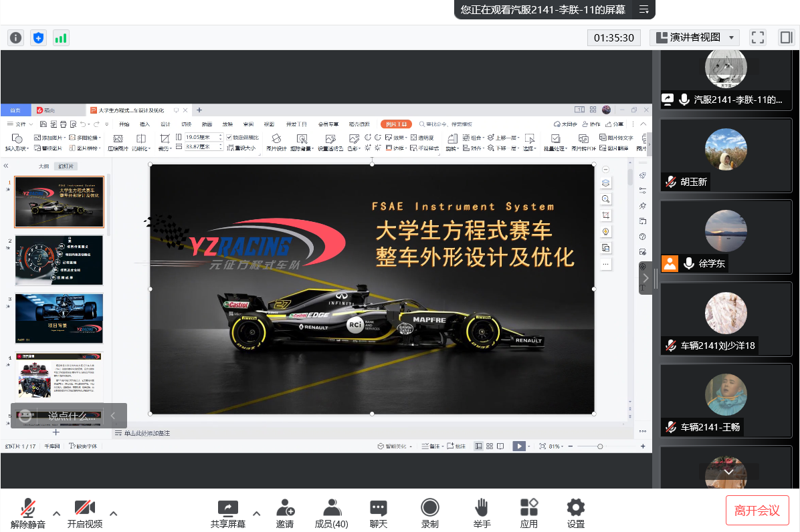This screenshot has width=800, height=532.
Task: Select the 大纲 outline pane tab
Action: click(44, 166)
